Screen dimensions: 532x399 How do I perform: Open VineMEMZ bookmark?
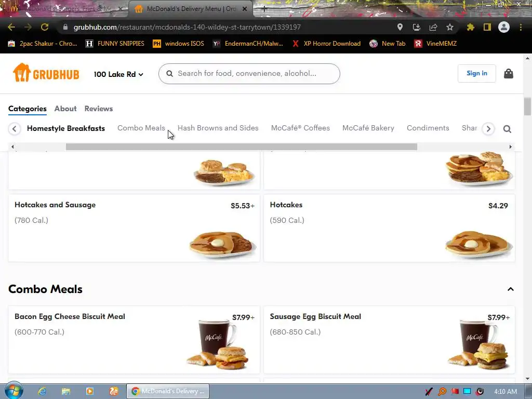point(436,44)
